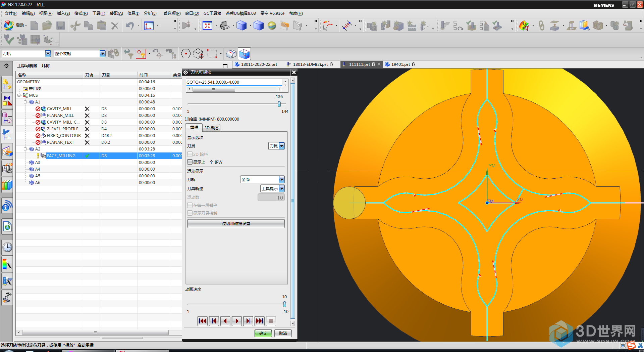Image resolution: width=644 pixels, height=352 pixels.
Task: Click the 确定 OK button
Action: click(x=263, y=333)
